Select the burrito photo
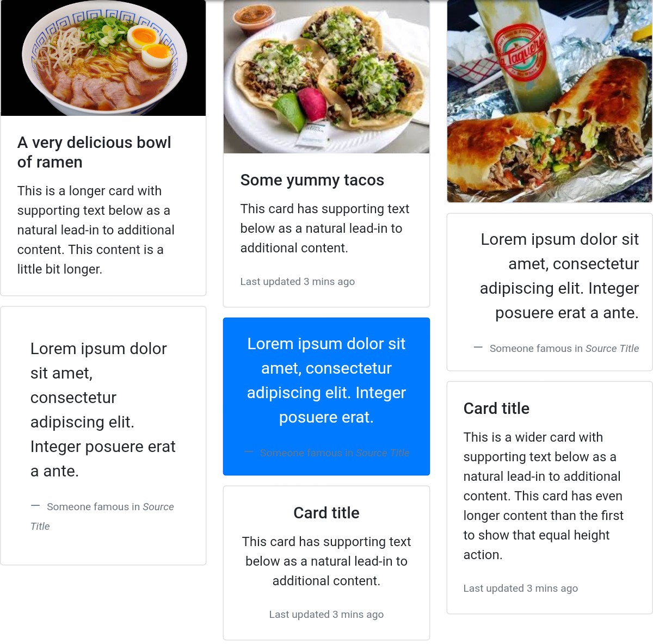This screenshot has width=653, height=644. (x=550, y=101)
